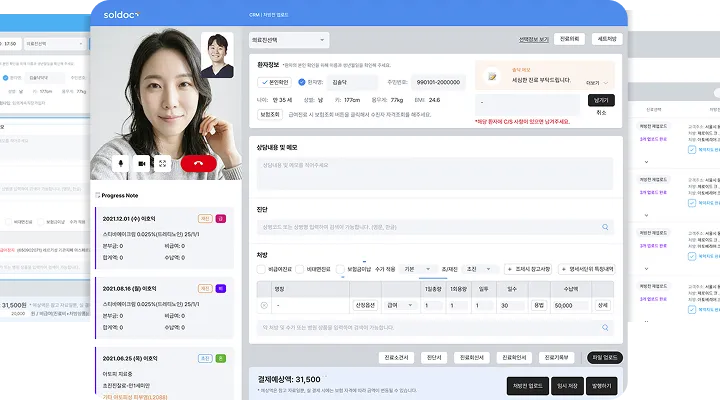Expand the memo with 더보기 chevron

[x=597, y=83]
